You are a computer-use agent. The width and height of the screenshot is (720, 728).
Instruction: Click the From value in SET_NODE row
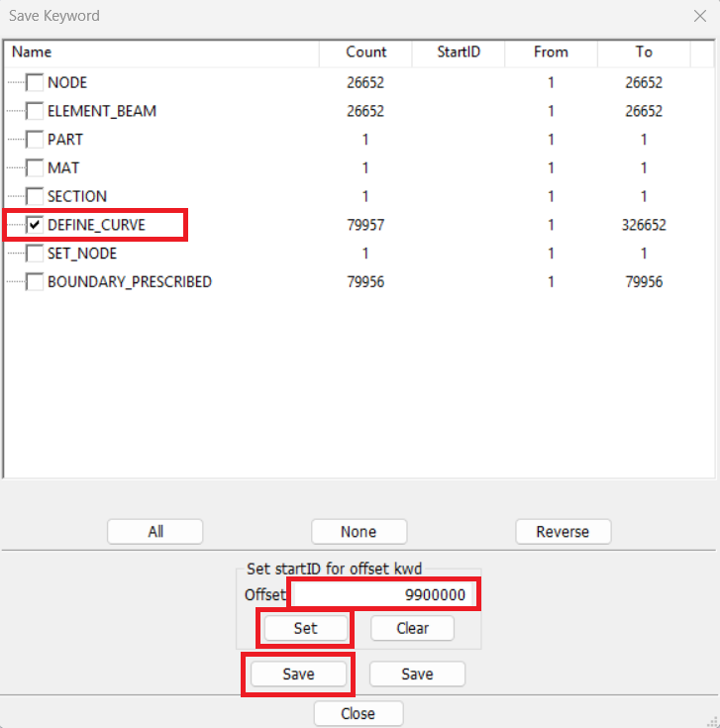tap(551, 254)
